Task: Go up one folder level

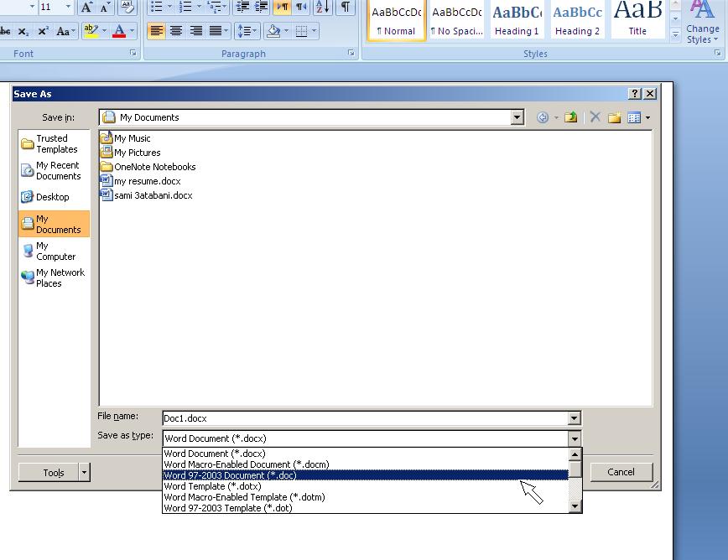Action: pyautogui.click(x=571, y=117)
